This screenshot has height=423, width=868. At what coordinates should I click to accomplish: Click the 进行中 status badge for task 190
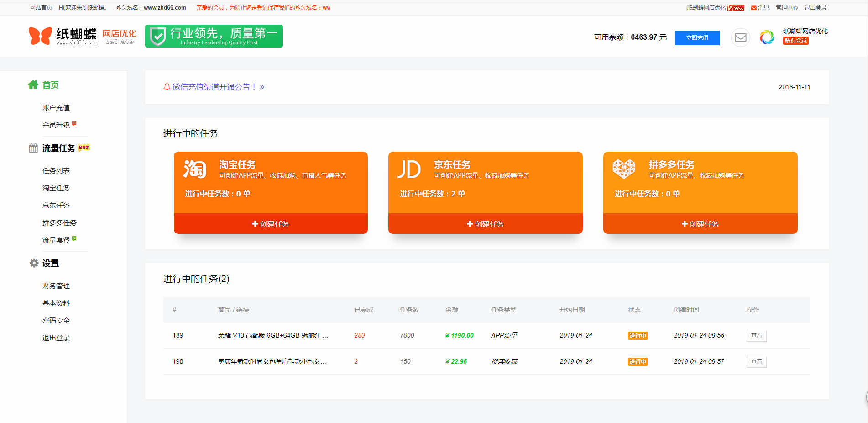coord(638,362)
